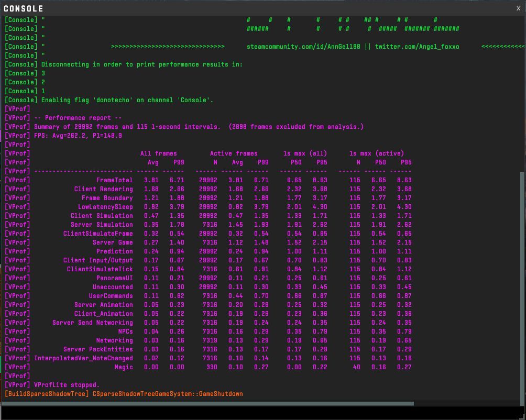This screenshot has height=420, width=526.
Task: Click the Server Game row label
Action: (113, 242)
